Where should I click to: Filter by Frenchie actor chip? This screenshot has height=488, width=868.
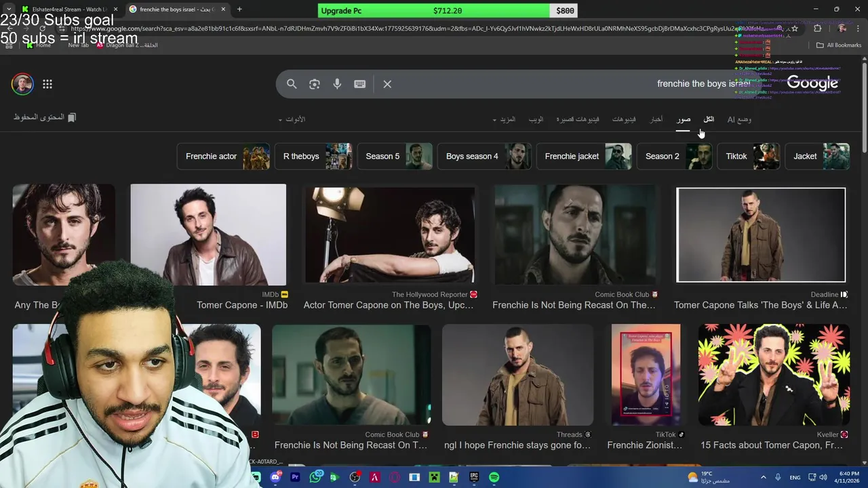(x=224, y=157)
